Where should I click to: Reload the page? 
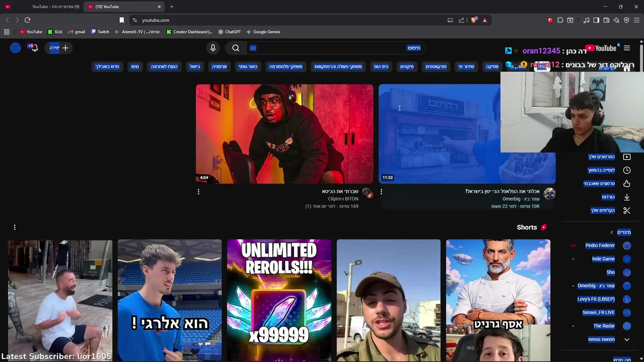click(27, 20)
